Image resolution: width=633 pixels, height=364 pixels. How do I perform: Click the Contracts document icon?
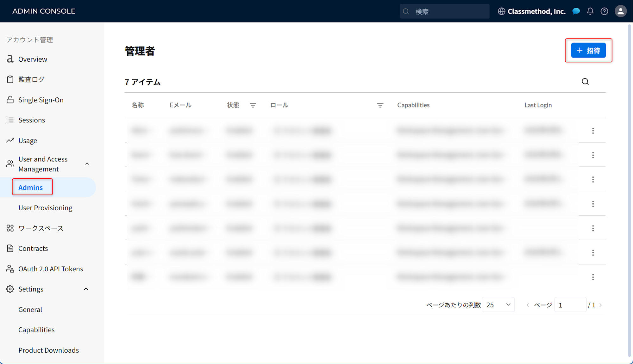[x=10, y=248]
